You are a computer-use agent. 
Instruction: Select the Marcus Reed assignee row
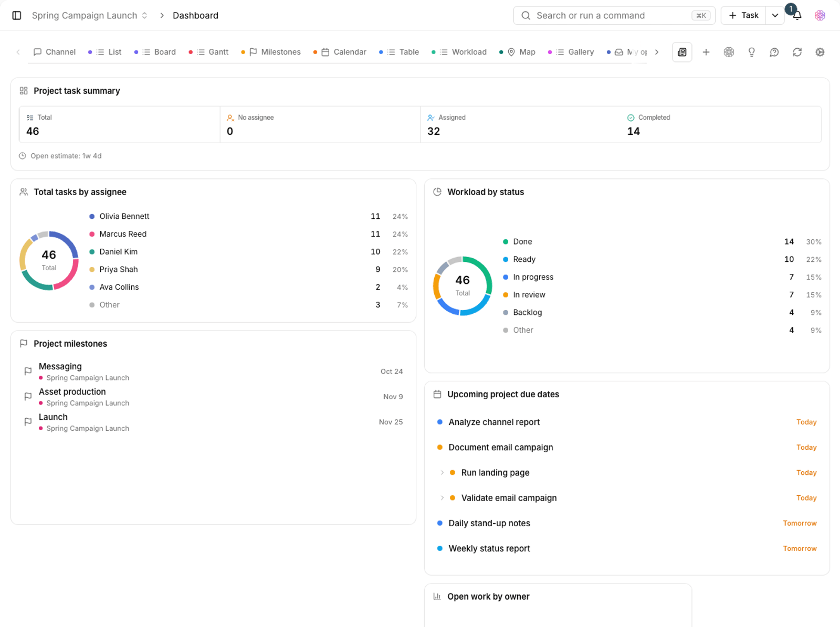(248, 234)
